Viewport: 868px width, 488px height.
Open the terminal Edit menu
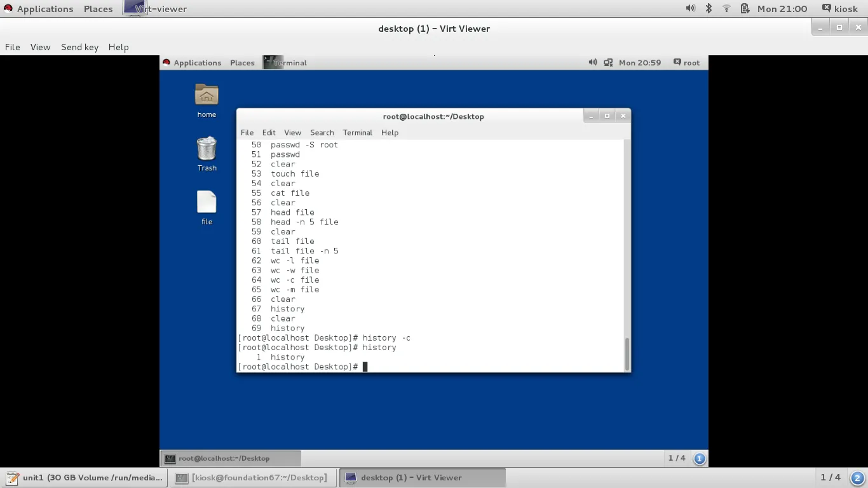click(269, 132)
